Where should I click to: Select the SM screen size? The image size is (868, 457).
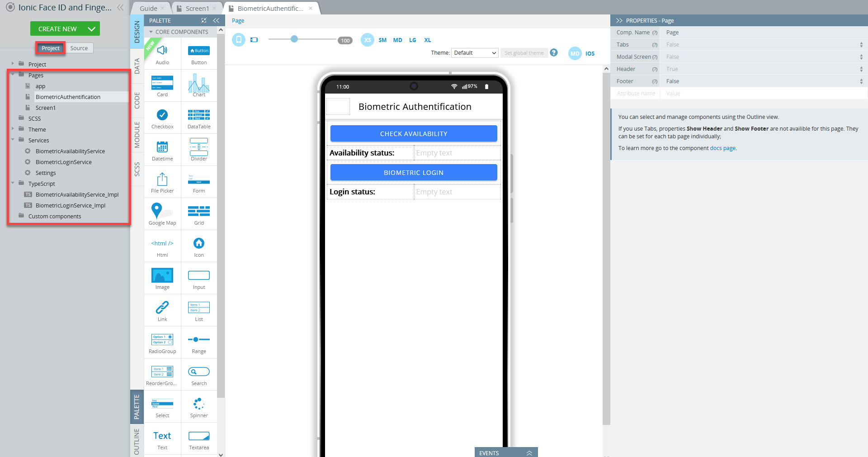point(382,40)
